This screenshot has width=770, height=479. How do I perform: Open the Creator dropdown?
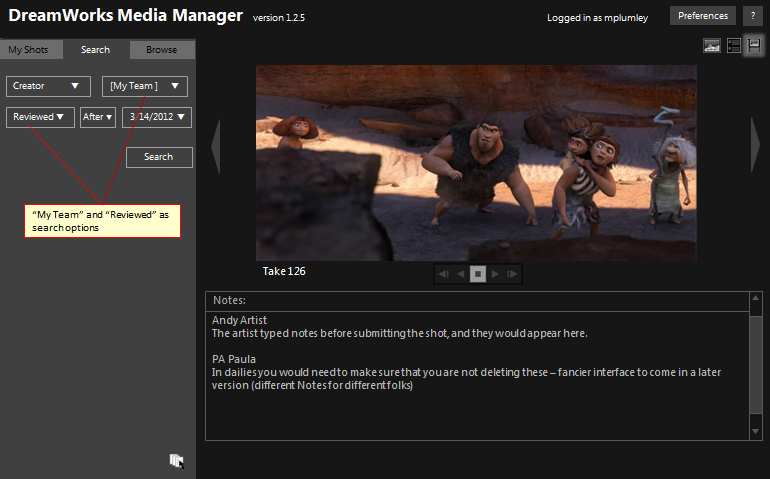click(x=48, y=86)
